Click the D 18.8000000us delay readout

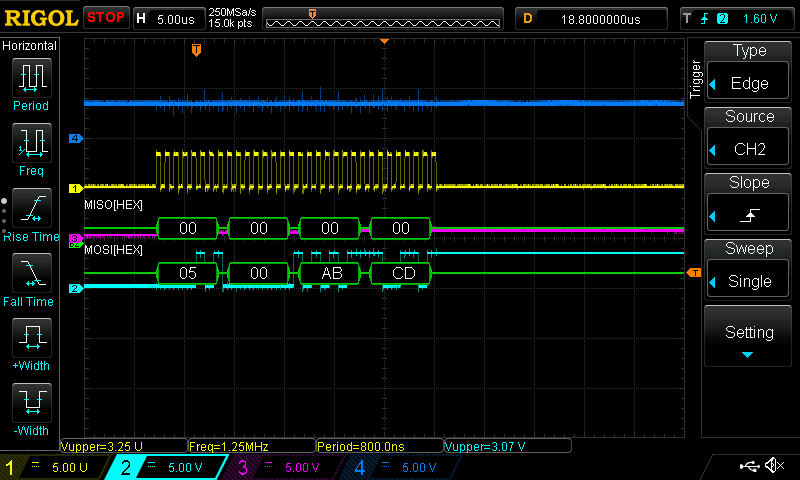pos(591,19)
